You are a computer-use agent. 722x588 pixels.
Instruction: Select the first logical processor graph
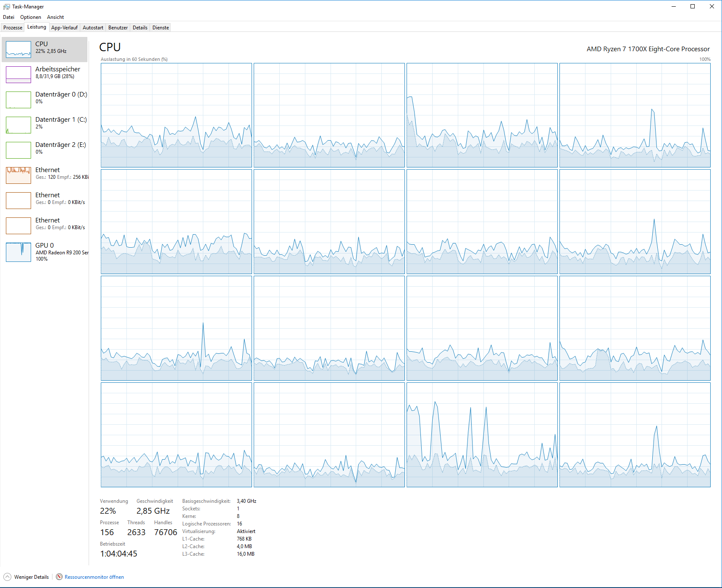tap(176, 115)
